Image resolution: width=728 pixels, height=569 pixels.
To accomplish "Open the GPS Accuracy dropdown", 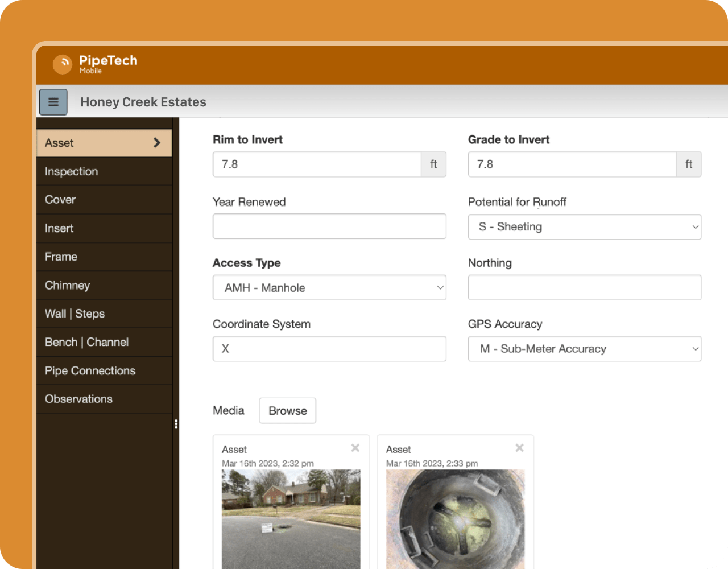I will click(x=584, y=349).
